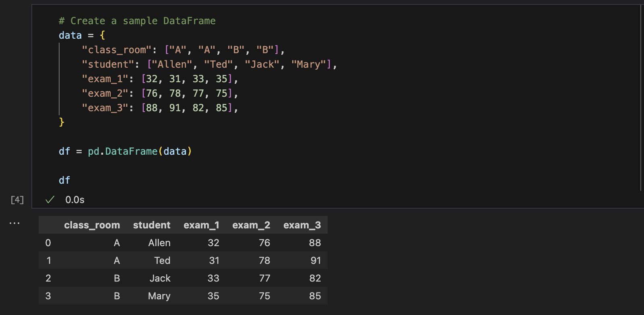This screenshot has height=315, width=644.
Task: Click the class_room column header
Action: point(92,225)
